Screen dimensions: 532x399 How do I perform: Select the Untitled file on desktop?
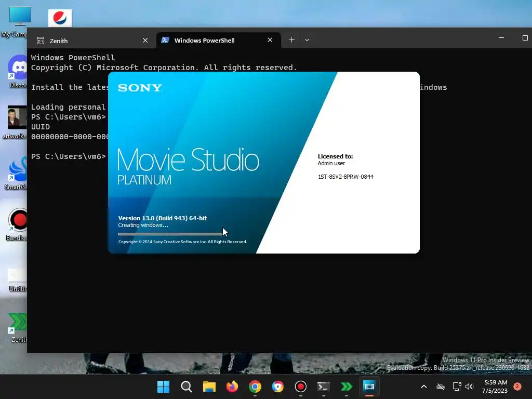(x=18, y=280)
